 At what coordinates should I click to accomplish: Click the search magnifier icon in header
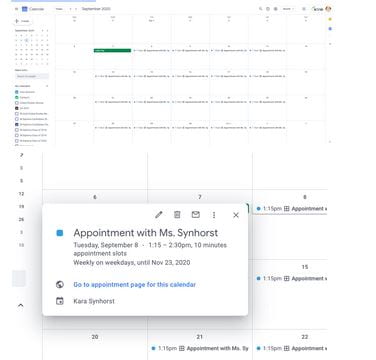click(261, 9)
